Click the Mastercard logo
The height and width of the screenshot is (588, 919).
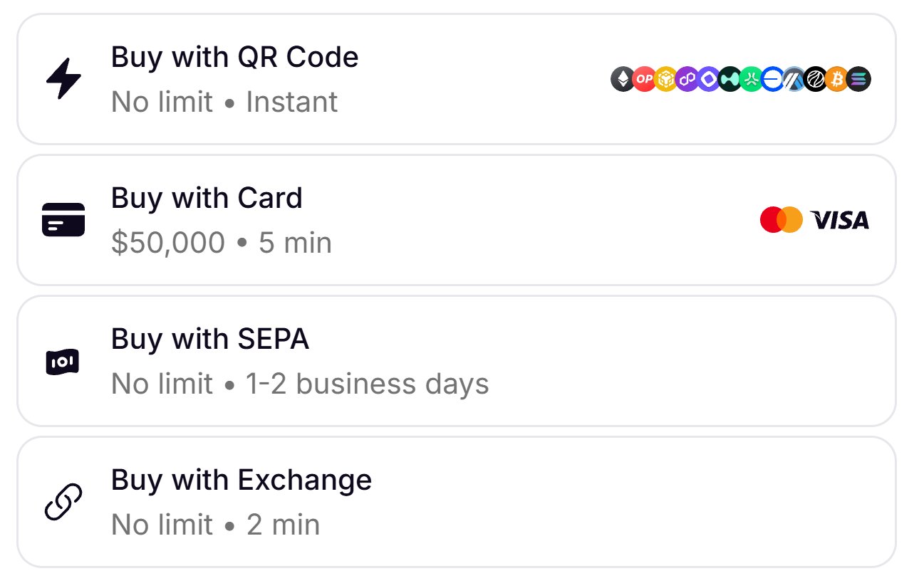coord(781,220)
